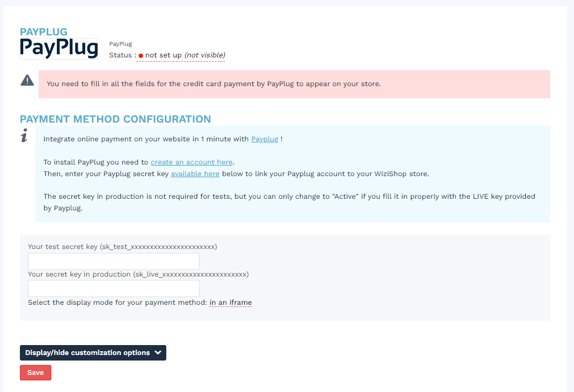
Task: Expand Display/hide customization options
Action: click(93, 353)
